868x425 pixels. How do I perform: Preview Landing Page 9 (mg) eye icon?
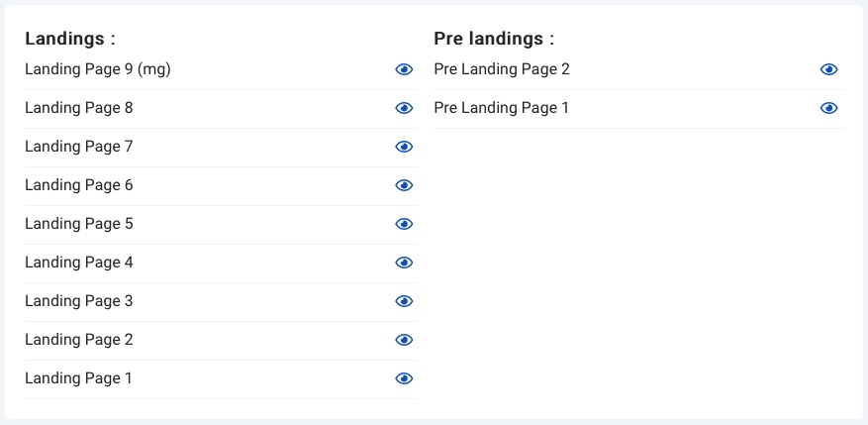404,69
